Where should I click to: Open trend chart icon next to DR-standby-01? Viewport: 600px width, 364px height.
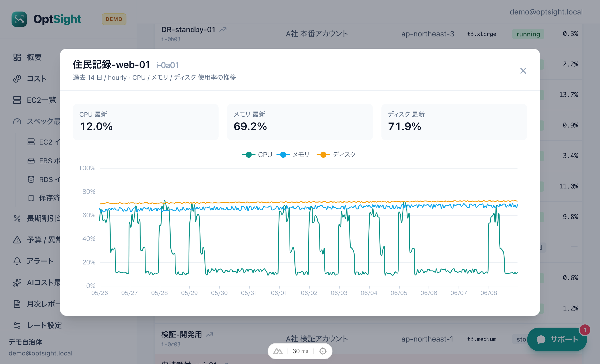coord(223,29)
